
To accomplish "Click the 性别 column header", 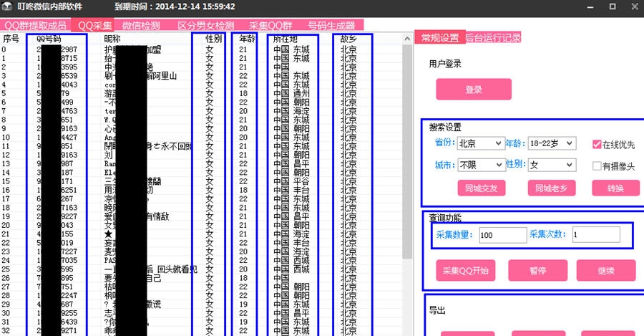I will pos(213,39).
